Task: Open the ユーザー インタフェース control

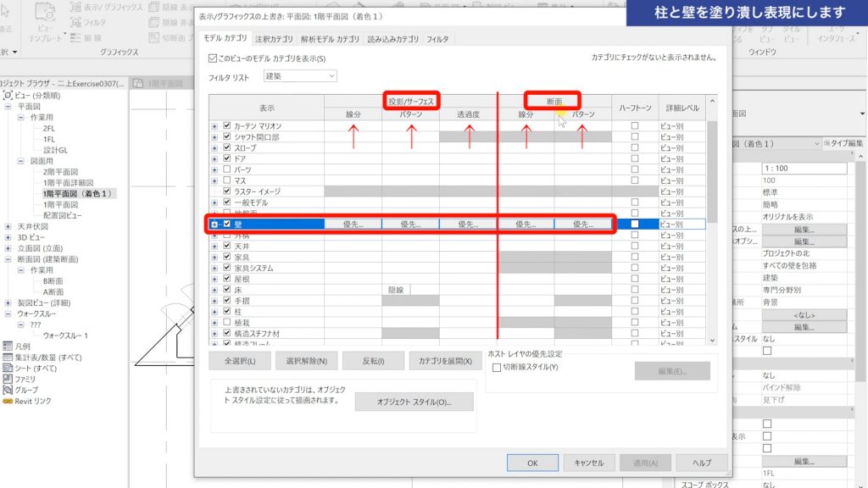Action: pyautogui.click(x=835, y=34)
